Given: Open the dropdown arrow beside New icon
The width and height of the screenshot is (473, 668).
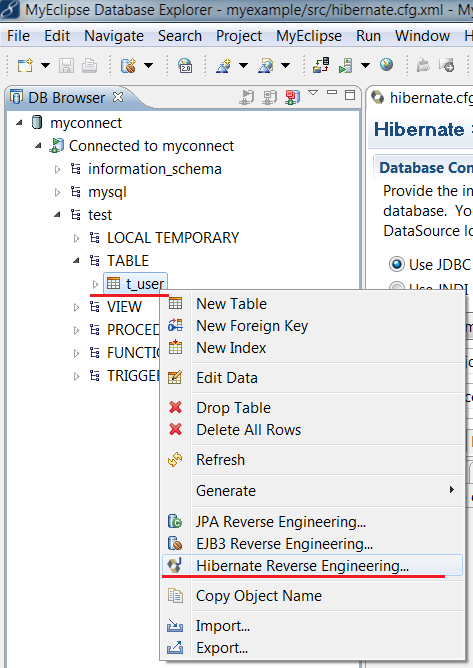Looking at the screenshot, I should pos(45,66).
